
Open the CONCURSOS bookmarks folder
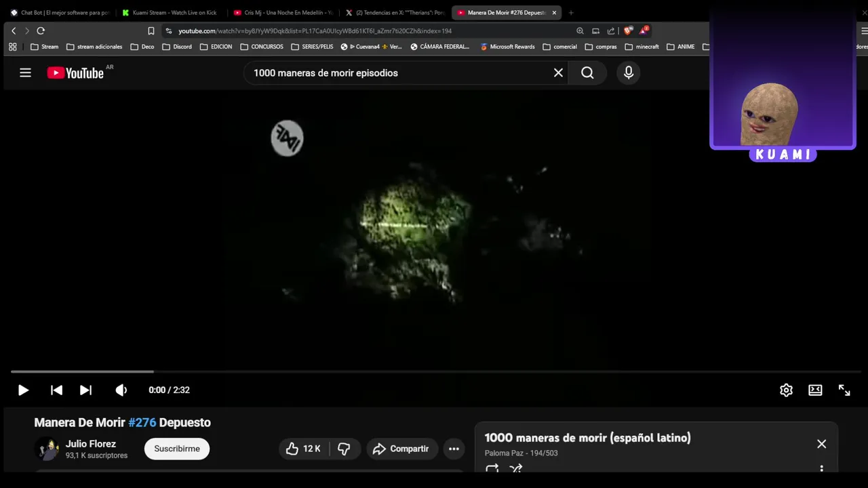click(262, 47)
